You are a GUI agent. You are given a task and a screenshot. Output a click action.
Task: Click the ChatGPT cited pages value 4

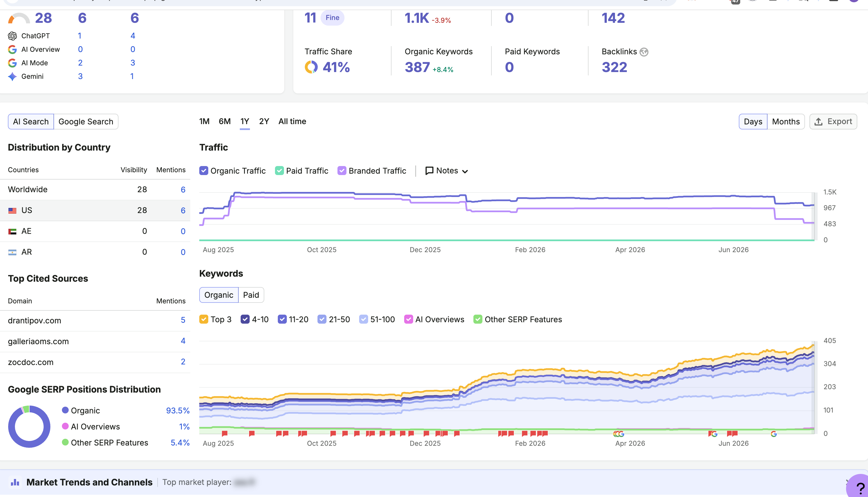click(133, 36)
